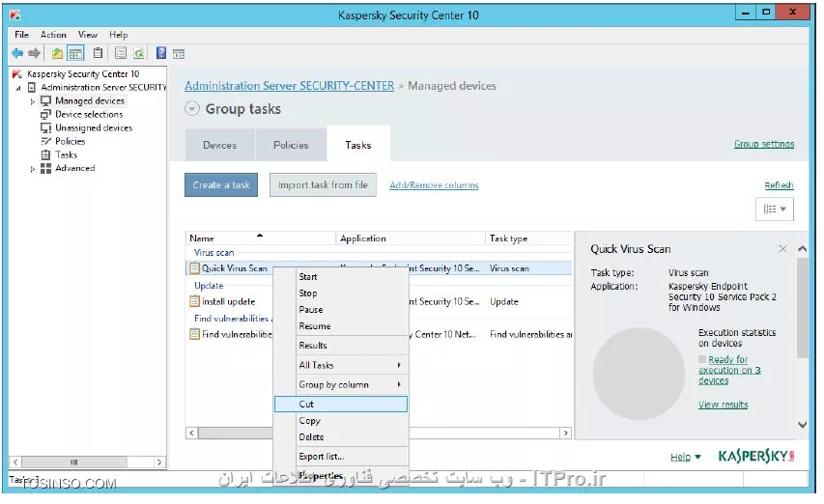Click the clipboard icon in toolbar
The width and height of the screenshot is (824, 504).
click(x=98, y=53)
